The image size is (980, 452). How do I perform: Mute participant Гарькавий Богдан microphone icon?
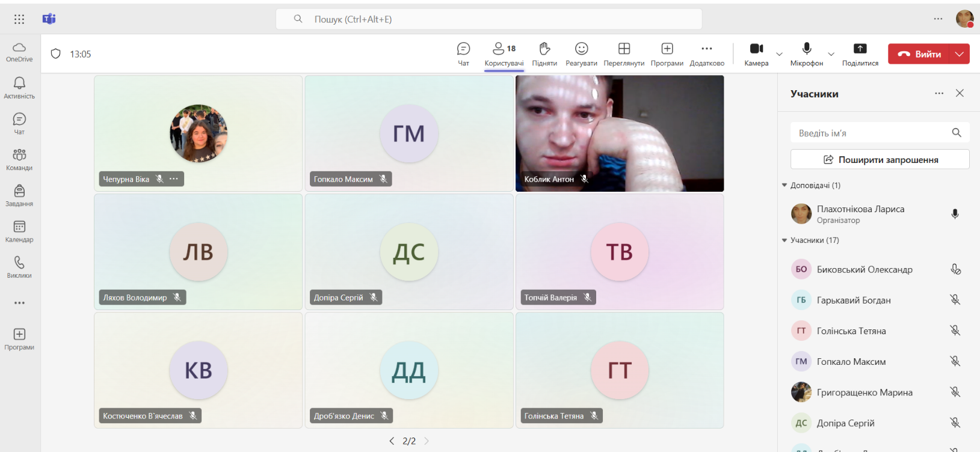pyautogui.click(x=955, y=300)
